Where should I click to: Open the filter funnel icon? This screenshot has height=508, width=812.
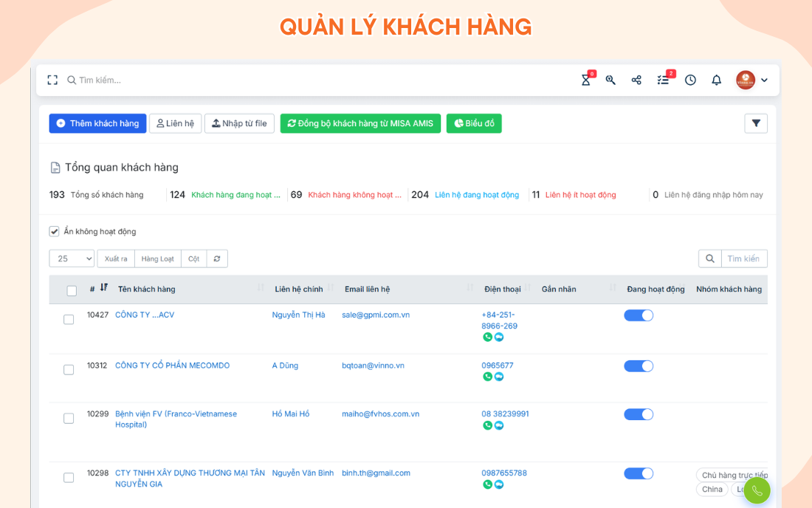[x=756, y=123]
